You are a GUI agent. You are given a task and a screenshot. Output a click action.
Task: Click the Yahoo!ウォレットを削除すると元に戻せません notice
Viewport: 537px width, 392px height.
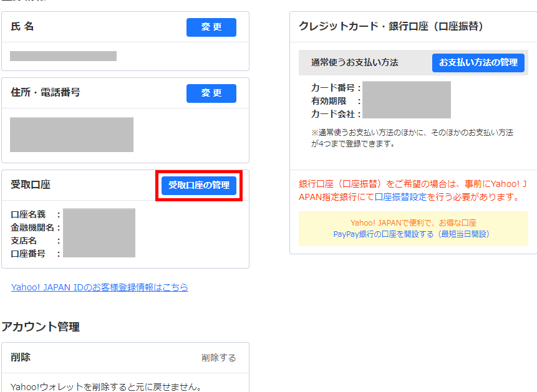click(x=106, y=387)
